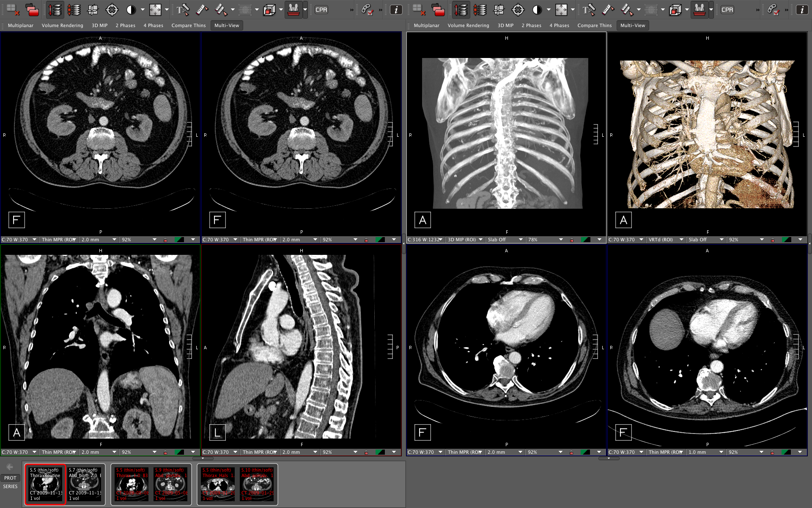
Task: Toggle series synchronization link with checkmark
Action: click(367, 9)
